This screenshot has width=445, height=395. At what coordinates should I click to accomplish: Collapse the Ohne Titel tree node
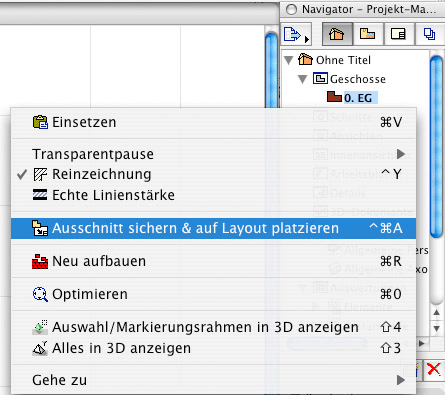[289, 60]
